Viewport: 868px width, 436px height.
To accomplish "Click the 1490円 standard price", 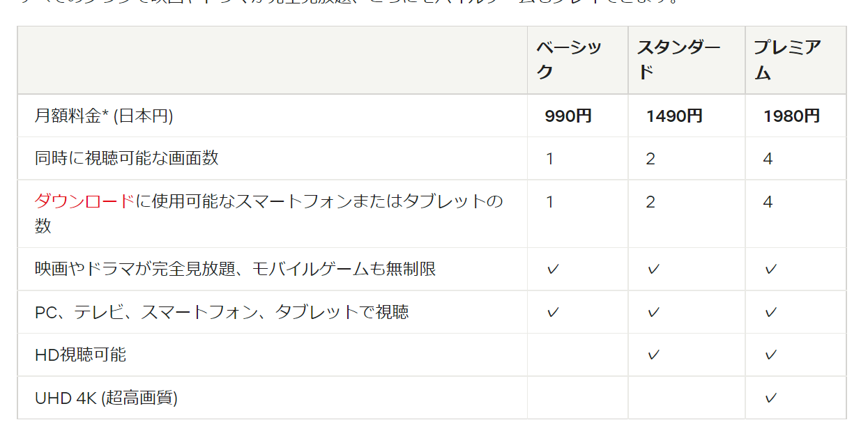I will (x=674, y=116).
